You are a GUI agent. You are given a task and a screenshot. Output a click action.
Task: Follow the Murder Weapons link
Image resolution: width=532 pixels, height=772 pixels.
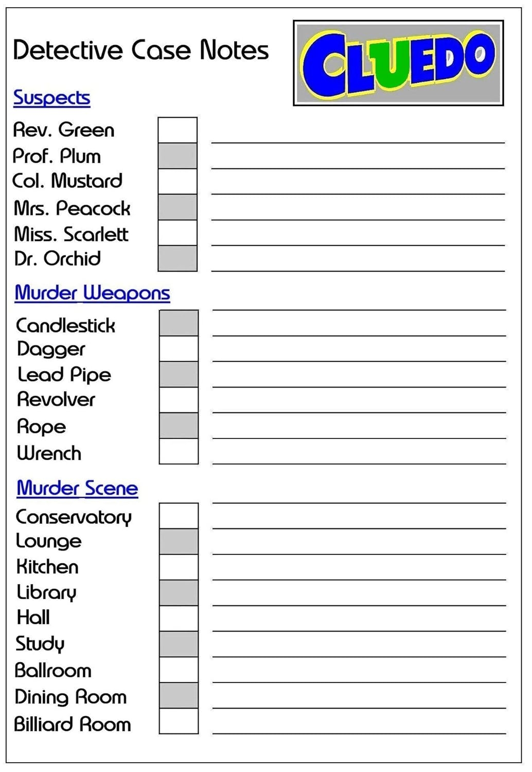92,293
